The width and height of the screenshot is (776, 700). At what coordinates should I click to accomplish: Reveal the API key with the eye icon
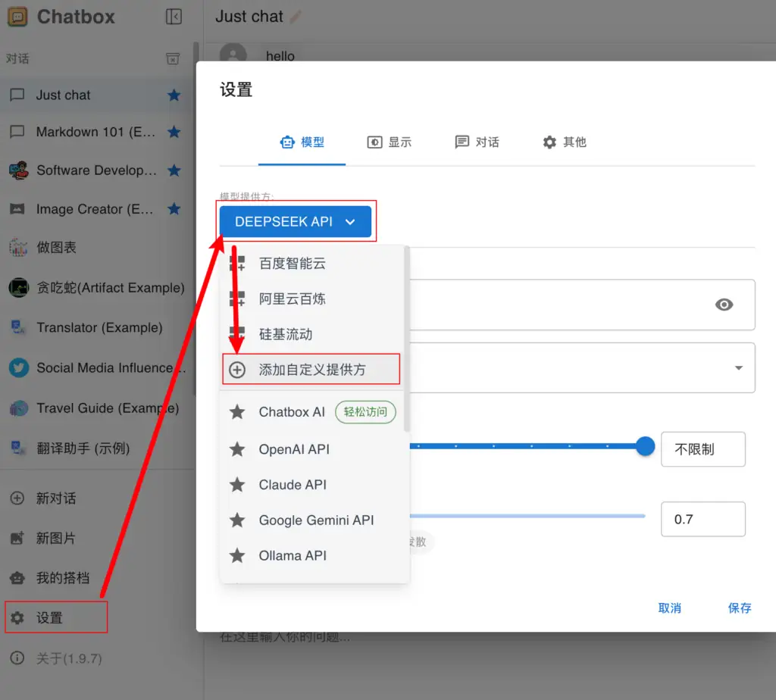tap(724, 305)
